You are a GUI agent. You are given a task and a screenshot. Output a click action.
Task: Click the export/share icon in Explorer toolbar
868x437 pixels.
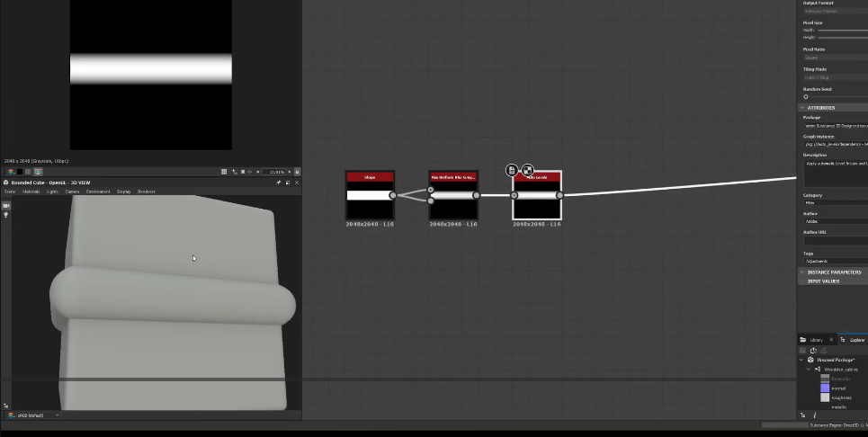(x=813, y=350)
